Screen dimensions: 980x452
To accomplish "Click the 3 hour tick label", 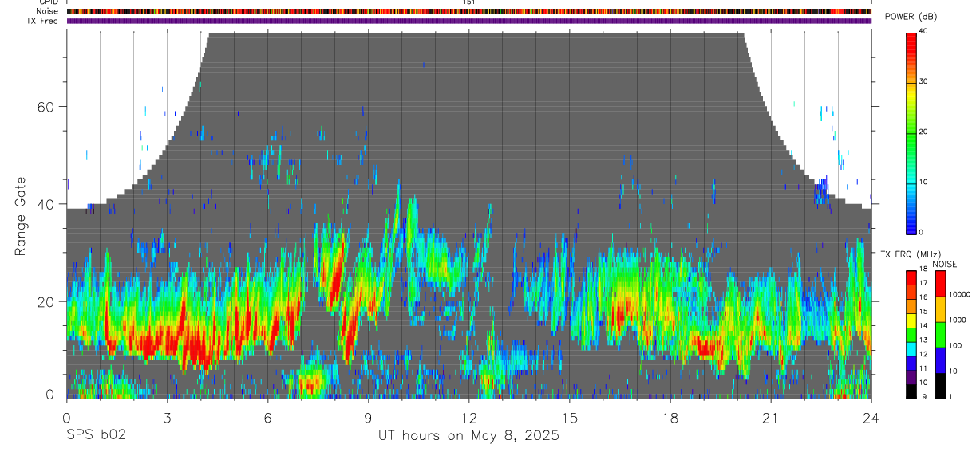I will (x=167, y=417).
